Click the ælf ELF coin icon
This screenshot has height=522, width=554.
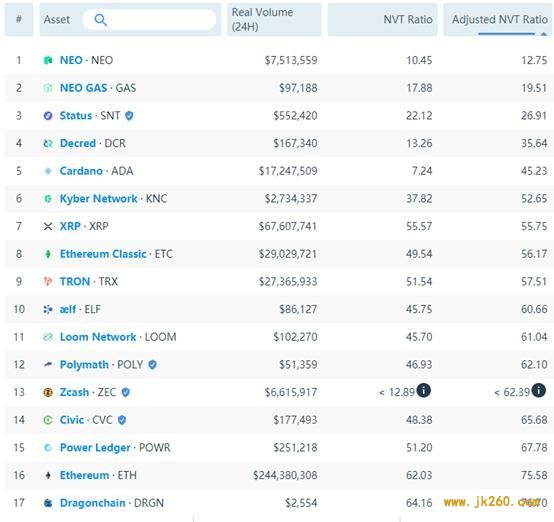pyautogui.click(x=48, y=310)
